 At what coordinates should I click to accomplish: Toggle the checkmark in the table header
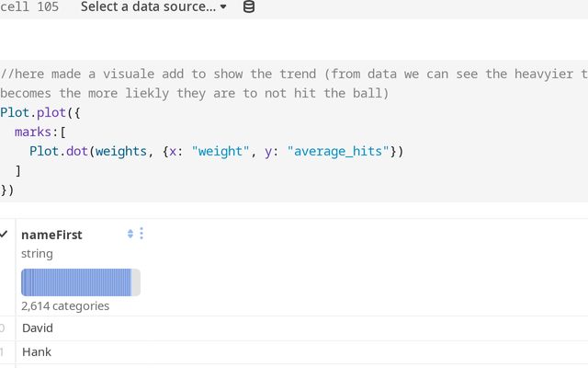tap(5, 235)
